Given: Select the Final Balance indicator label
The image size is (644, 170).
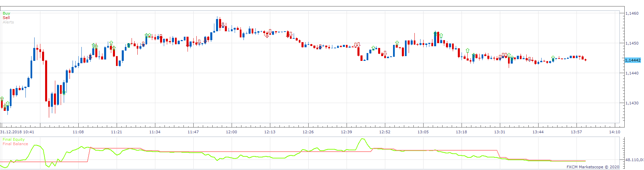Looking at the screenshot, I should (15, 144).
